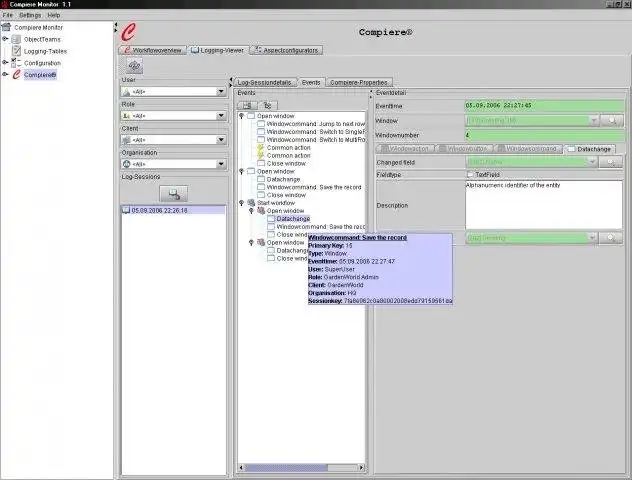This screenshot has height=480, width=632.
Task: Switch to the Aspectconfigurators tab
Action: pos(286,50)
